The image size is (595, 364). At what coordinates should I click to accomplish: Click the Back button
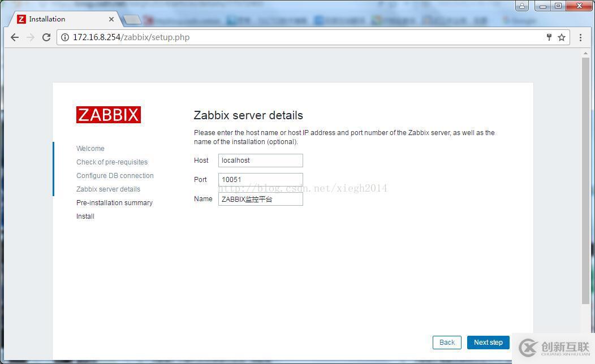[446, 343]
